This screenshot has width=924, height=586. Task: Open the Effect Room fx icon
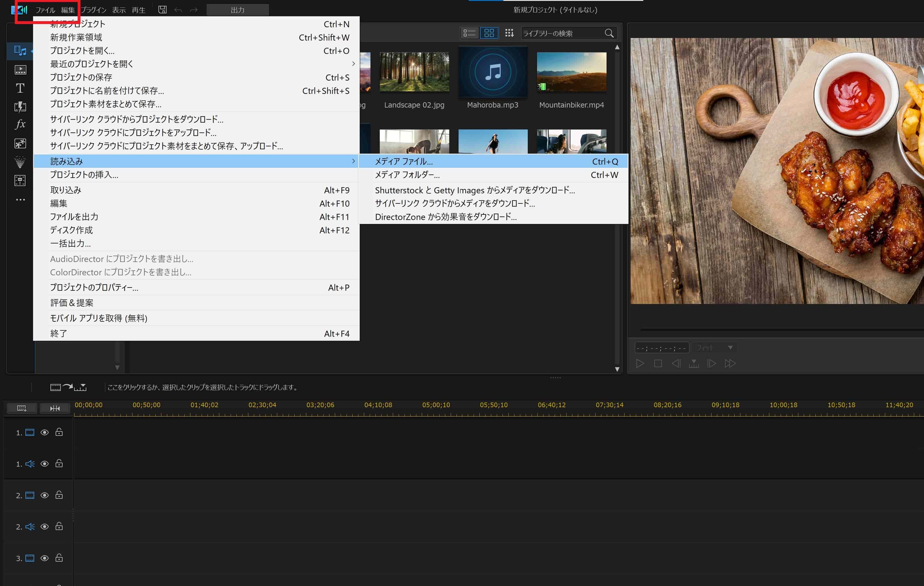click(20, 124)
